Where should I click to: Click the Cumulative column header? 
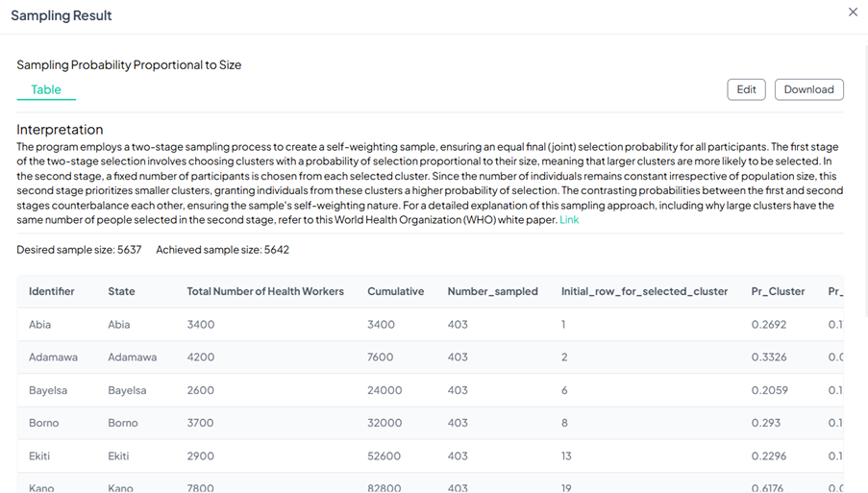tap(395, 291)
